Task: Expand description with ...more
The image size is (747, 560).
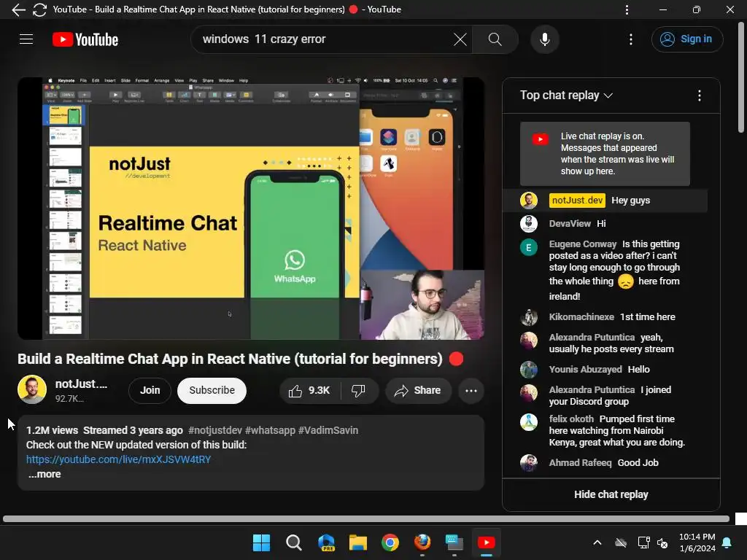Action: [x=44, y=474]
